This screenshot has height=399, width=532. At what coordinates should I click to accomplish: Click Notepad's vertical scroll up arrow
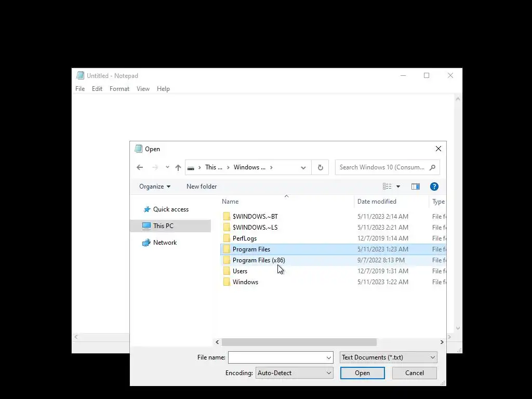pyautogui.click(x=458, y=99)
